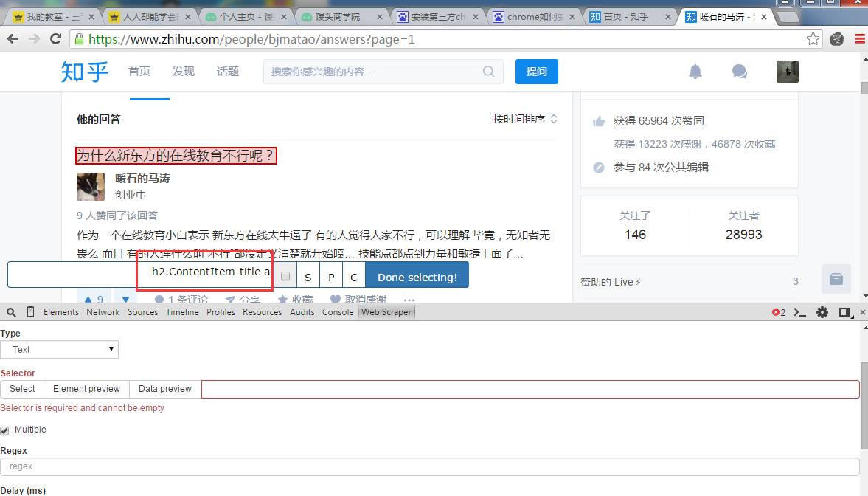Click the browser back arrow
The image size is (868, 496).
pos(13,39)
